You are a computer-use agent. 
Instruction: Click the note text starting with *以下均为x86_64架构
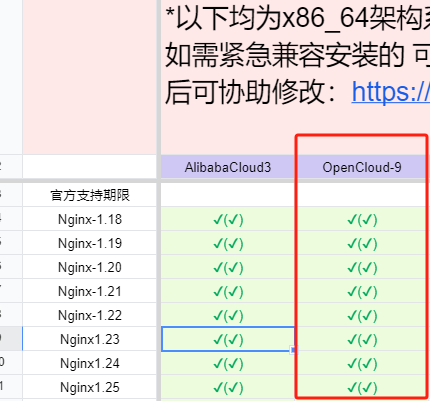click(x=297, y=18)
